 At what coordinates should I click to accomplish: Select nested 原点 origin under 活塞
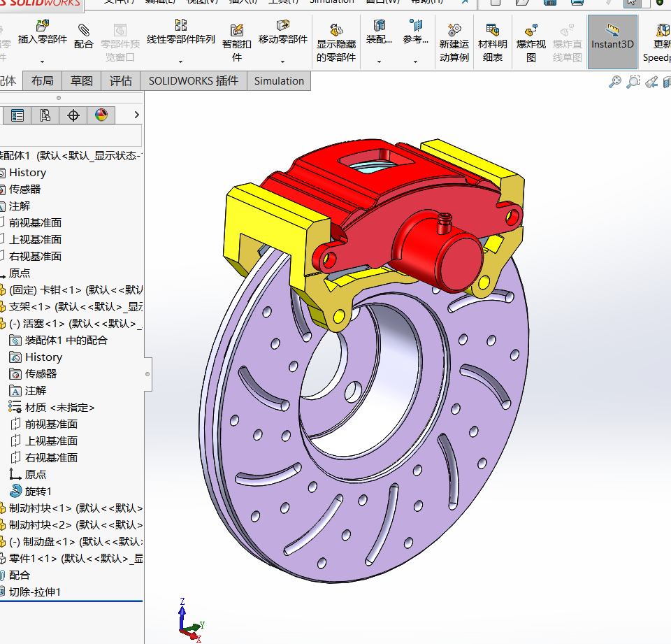click(x=28, y=475)
